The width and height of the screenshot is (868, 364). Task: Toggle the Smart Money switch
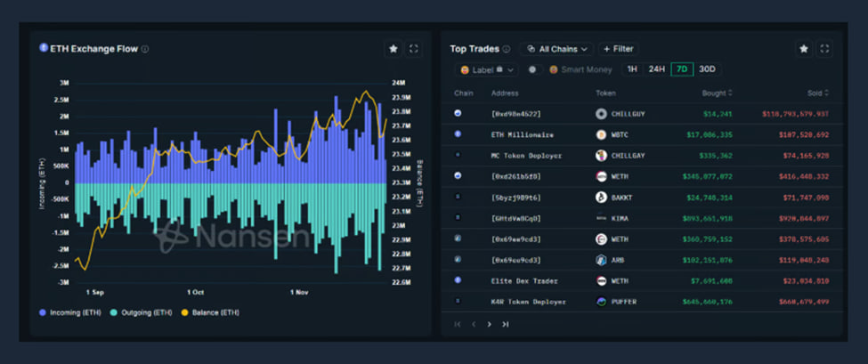pos(533,69)
